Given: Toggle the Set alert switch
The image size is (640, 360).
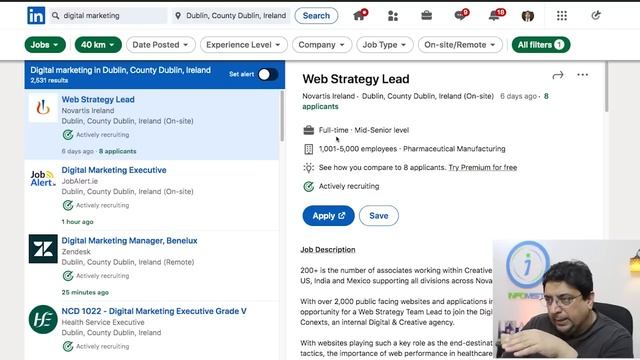Looking at the screenshot, I should (x=268, y=74).
